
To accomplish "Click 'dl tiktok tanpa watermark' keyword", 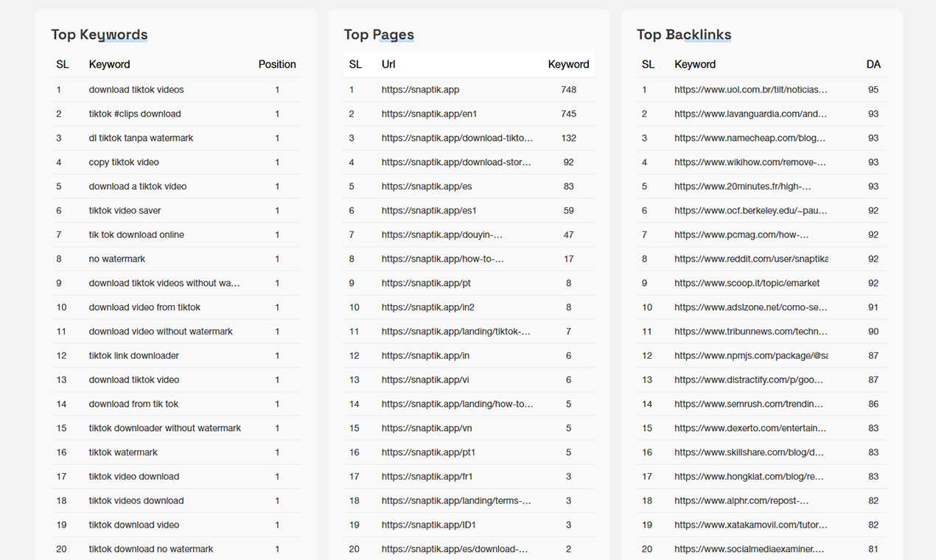I will coord(141,139).
